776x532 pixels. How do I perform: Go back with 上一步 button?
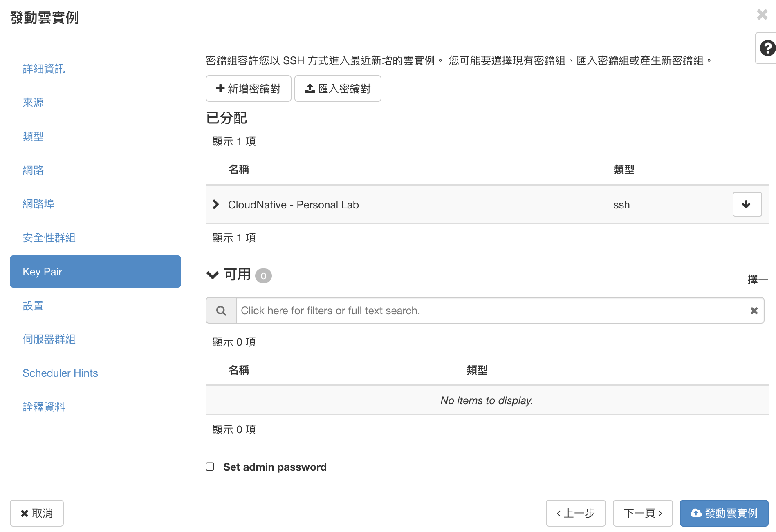pyautogui.click(x=575, y=513)
